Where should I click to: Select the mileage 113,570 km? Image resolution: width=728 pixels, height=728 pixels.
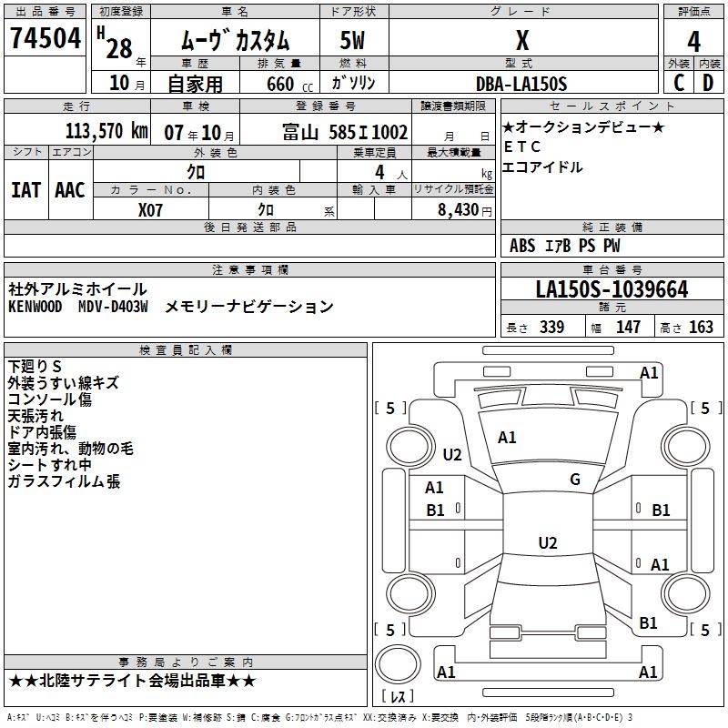(106, 131)
